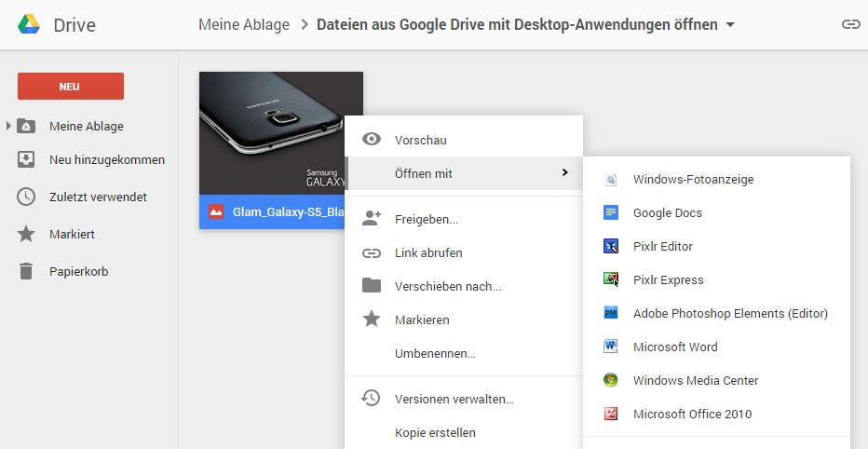Click the Windows Media Center icon
Image resolution: width=868 pixels, height=449 pixels.
coord(611,381)
